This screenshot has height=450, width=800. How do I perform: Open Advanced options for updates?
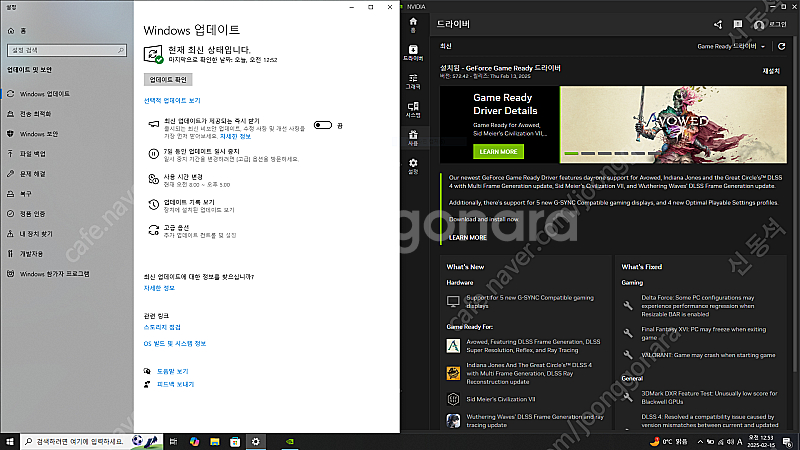(192, 231)
